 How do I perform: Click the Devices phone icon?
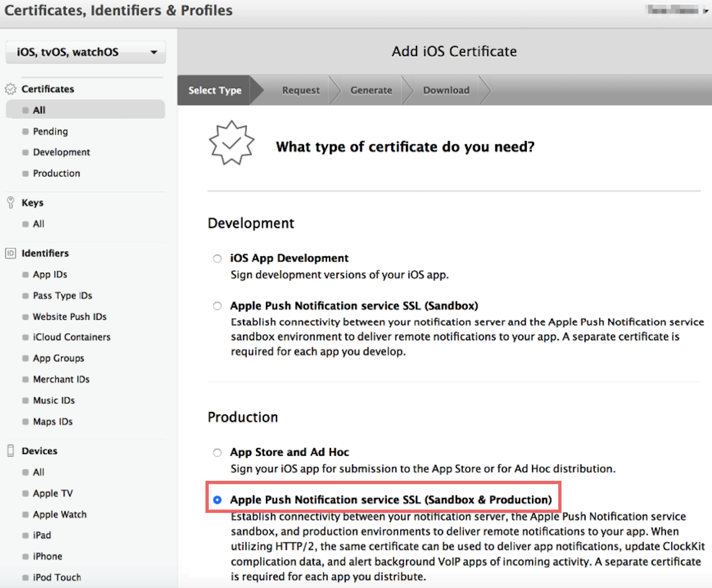11,451
